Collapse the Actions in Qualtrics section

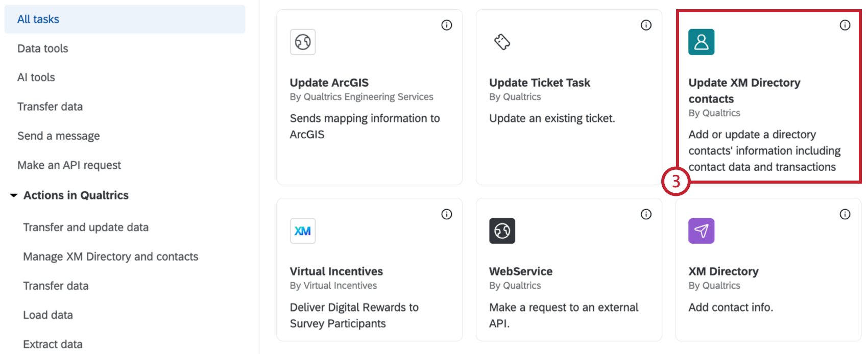(14, 195)
